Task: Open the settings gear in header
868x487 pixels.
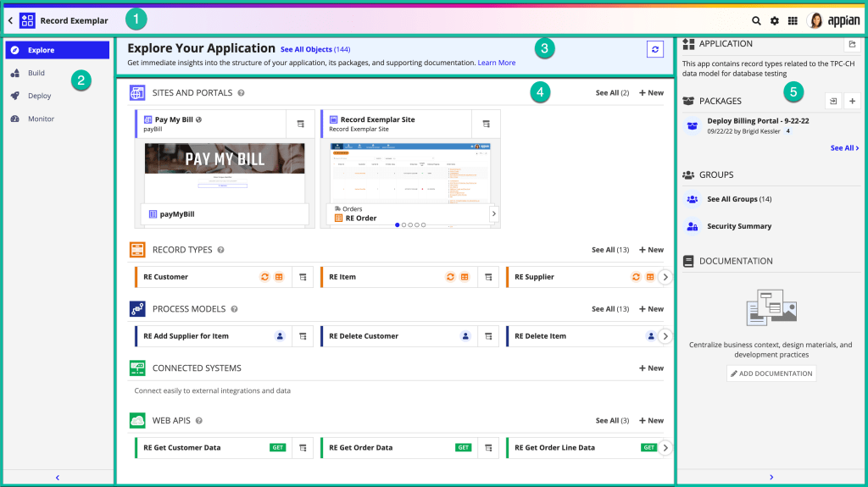Action: 774,20
